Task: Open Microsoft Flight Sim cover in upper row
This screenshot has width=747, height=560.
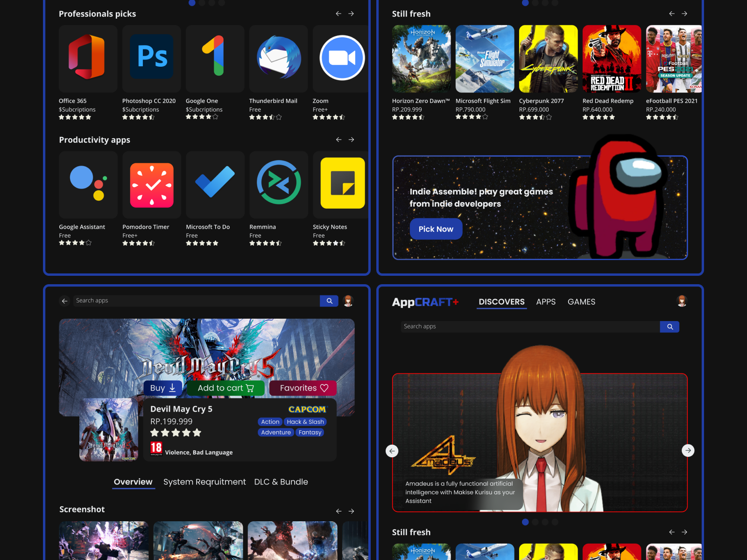Action: point(485,59)
